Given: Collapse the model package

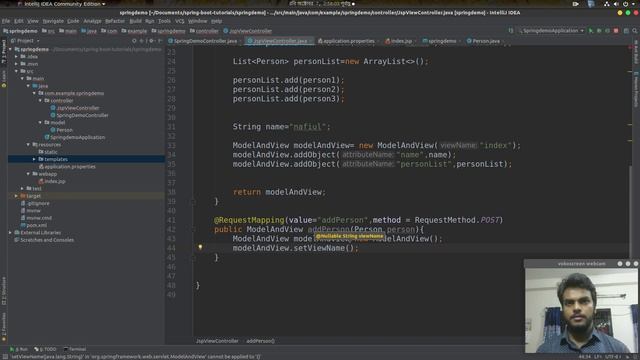Looking at the screenshot, I should click(40, 122).
